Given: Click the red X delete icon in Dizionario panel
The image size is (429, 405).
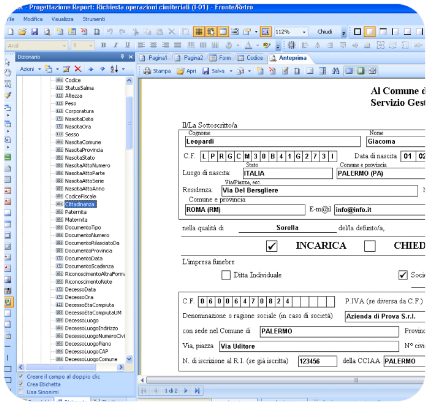Looking at the screenshot, I should pos(78,69).
